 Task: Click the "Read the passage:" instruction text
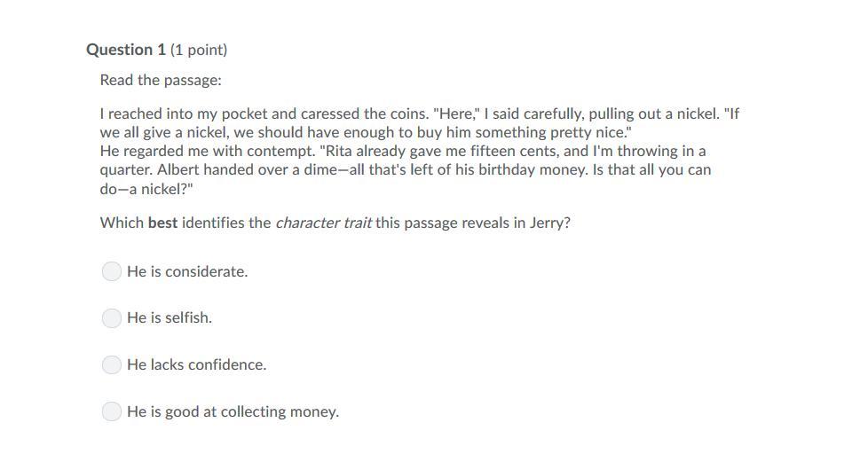click(161, 80)
